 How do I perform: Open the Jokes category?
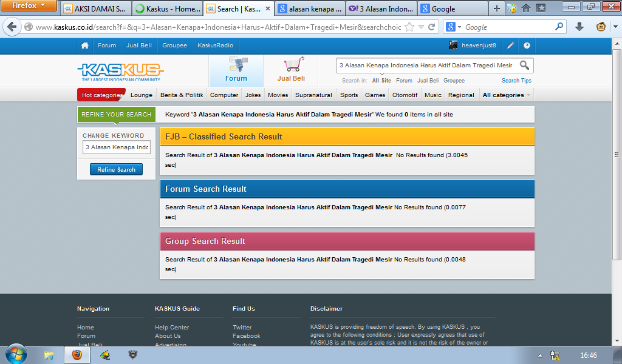(253, 95)
